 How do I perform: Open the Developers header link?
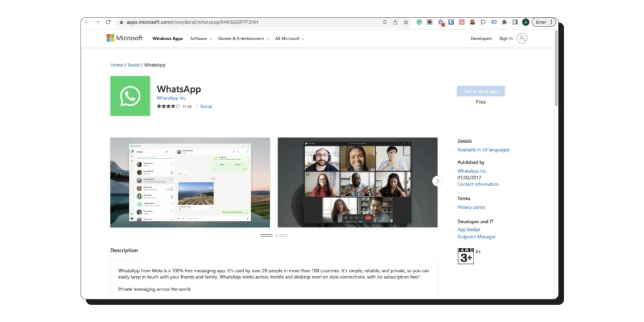point(481,39)
